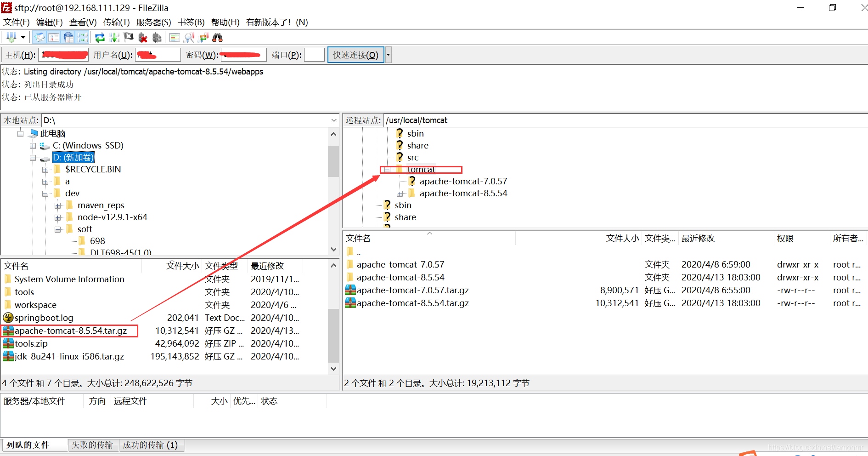
Task: Select the jdk-8u241-linux-i586.tar.gz file
Action: coord(69,356)
